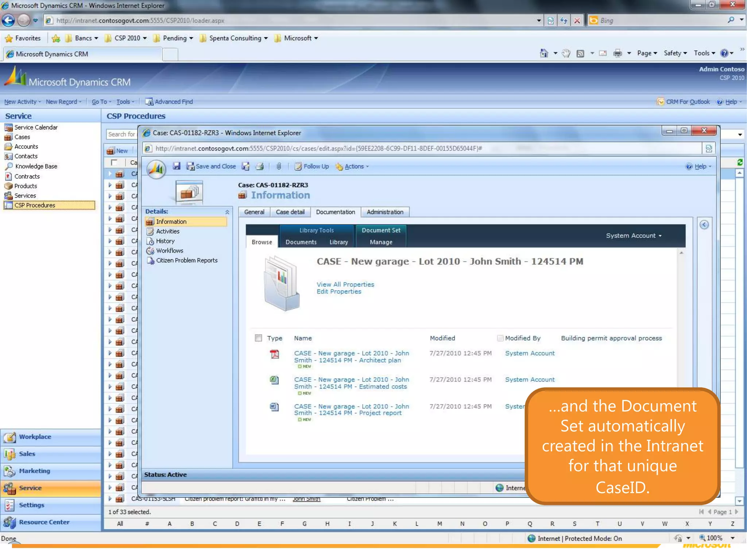Click Save and Close button

coord(211,166)
